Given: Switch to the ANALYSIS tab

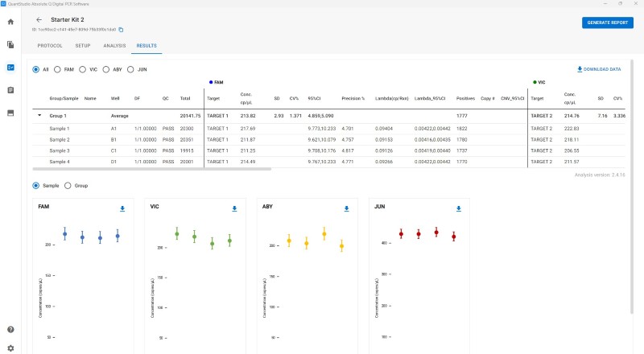Looking at the screenshot, I should [114, 46].
